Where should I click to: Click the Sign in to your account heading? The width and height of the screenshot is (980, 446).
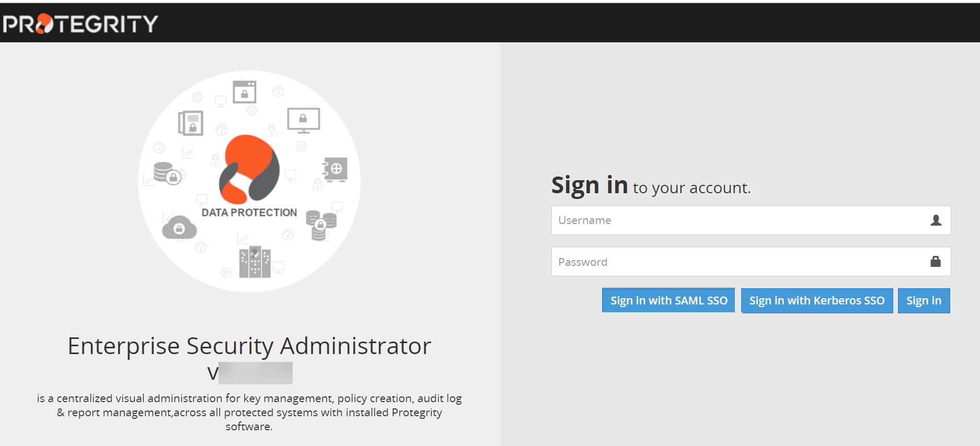coord(651,186)
